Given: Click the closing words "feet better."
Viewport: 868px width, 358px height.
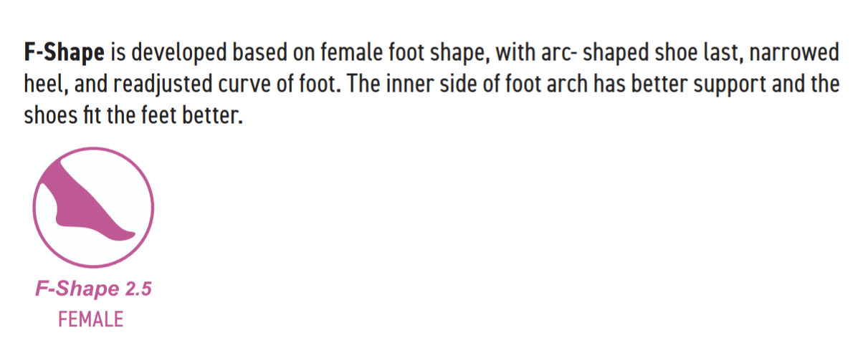Looking at the screenshot, I should [x=196, y=115].
